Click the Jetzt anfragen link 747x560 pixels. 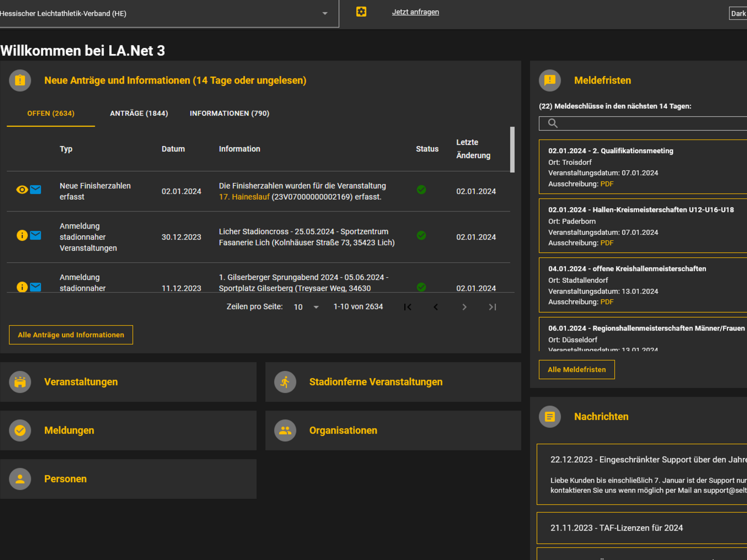[416, 12]
